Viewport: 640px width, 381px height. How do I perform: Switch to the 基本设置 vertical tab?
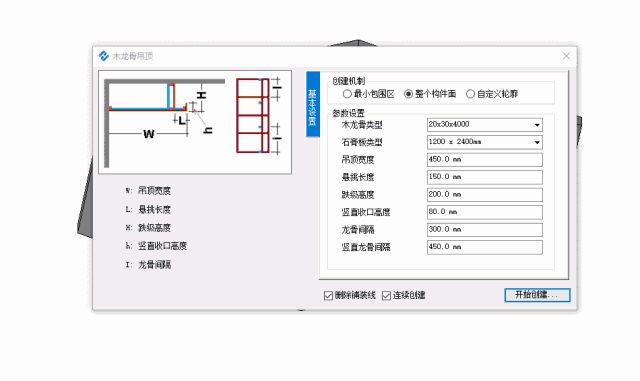coord(313,104)
